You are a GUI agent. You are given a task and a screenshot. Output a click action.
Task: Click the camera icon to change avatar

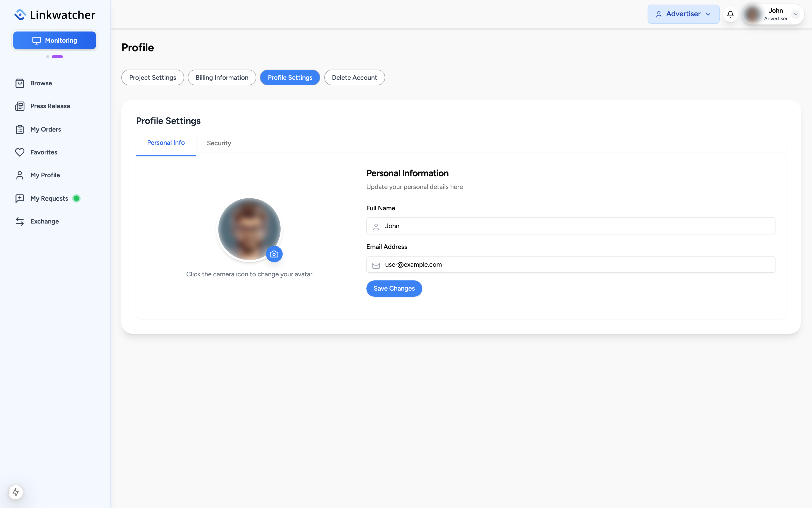[274, 254]
